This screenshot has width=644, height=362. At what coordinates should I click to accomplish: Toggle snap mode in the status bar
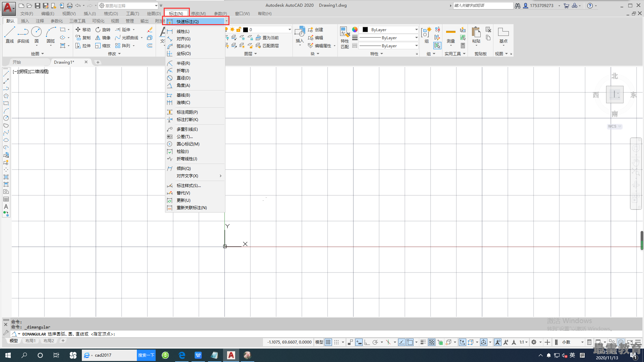pos(336,342)
